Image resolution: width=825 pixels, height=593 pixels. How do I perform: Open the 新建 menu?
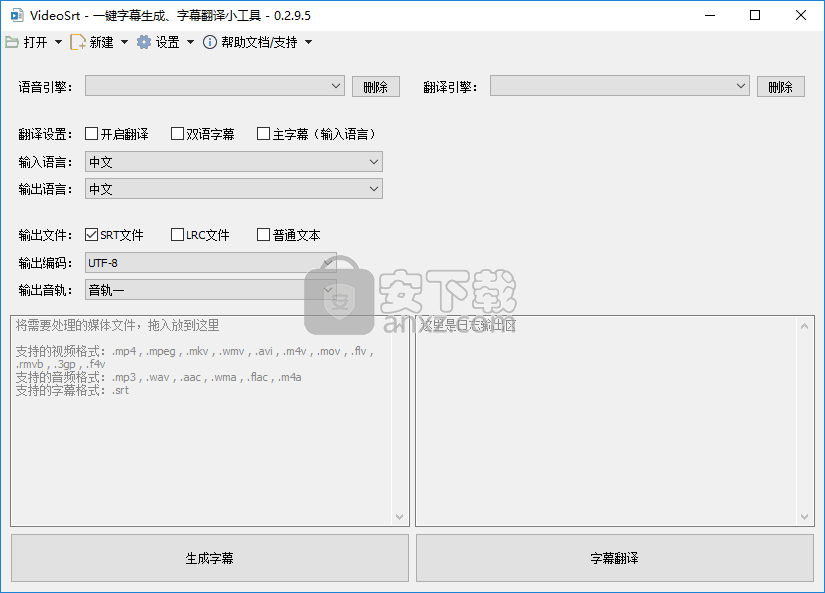101,42
